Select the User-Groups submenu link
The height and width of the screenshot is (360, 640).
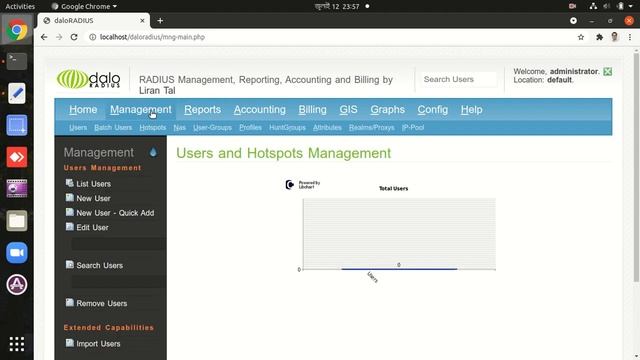(x=213, y=127)
